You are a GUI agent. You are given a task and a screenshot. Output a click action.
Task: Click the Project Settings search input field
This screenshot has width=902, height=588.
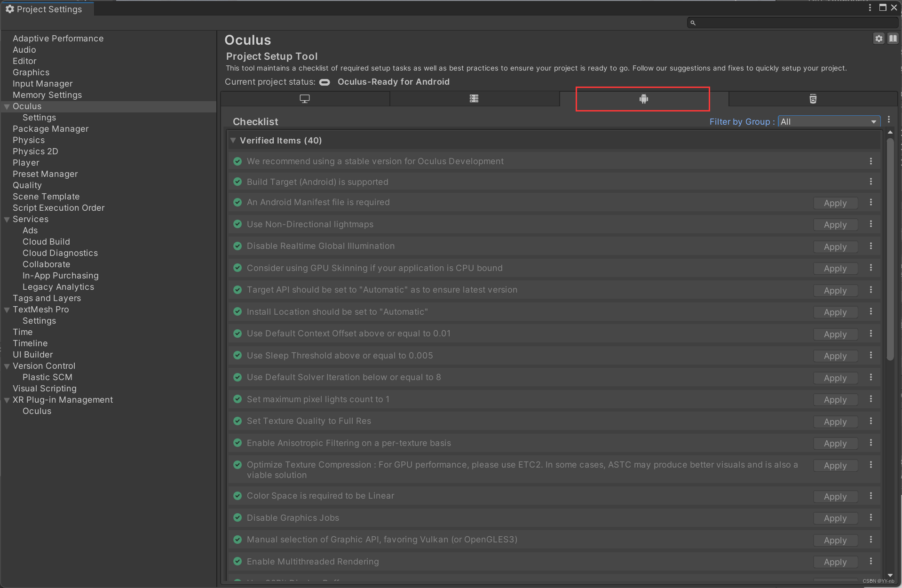pyautogui.click(x=792, y=23)
